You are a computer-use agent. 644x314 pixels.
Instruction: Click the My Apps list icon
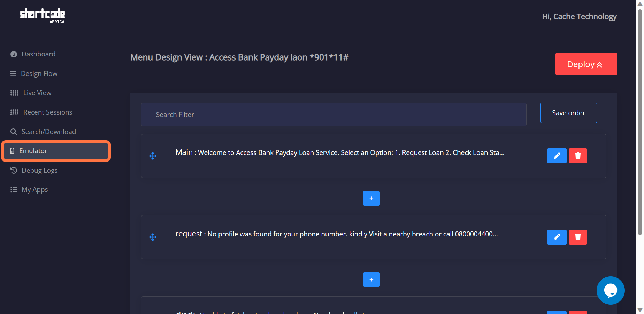[14, 189]
